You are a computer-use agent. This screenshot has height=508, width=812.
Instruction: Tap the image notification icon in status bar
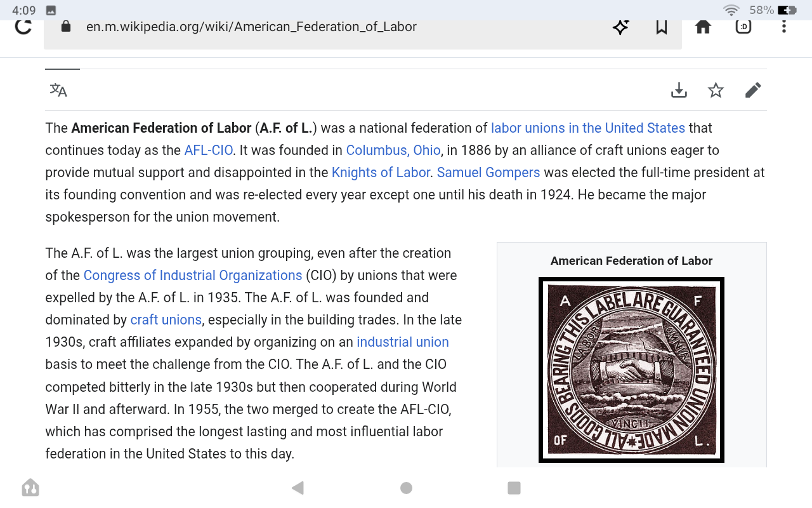pos(51,10)
